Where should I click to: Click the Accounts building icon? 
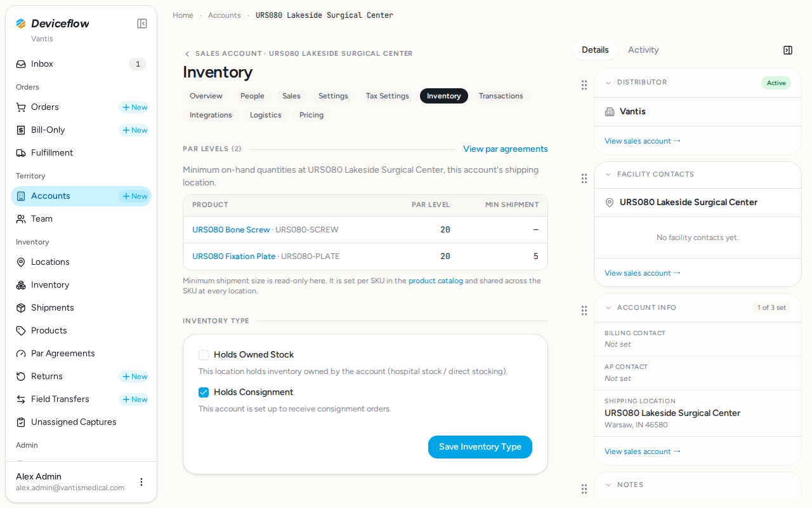click(x=21, y=196)
